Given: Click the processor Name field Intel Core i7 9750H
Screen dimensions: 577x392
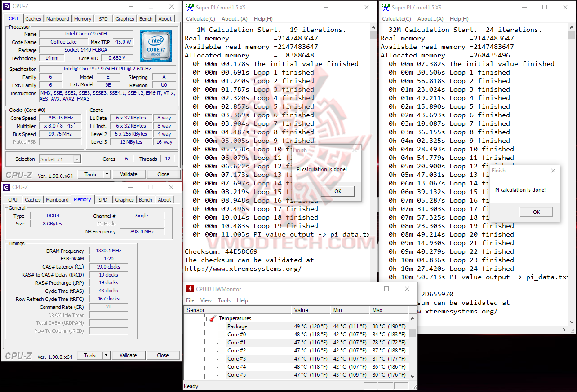Looking at the screenshot, I should coord(86,34).
